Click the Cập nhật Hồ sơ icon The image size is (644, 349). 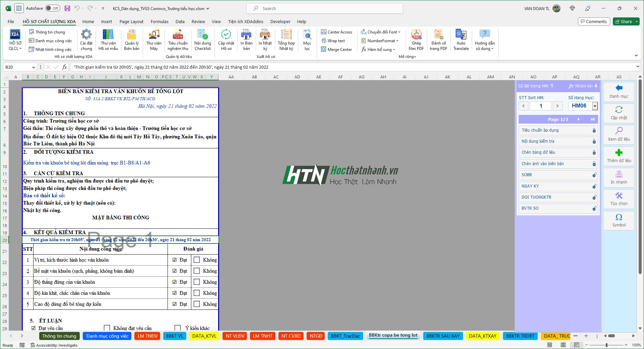coord(226,39)
